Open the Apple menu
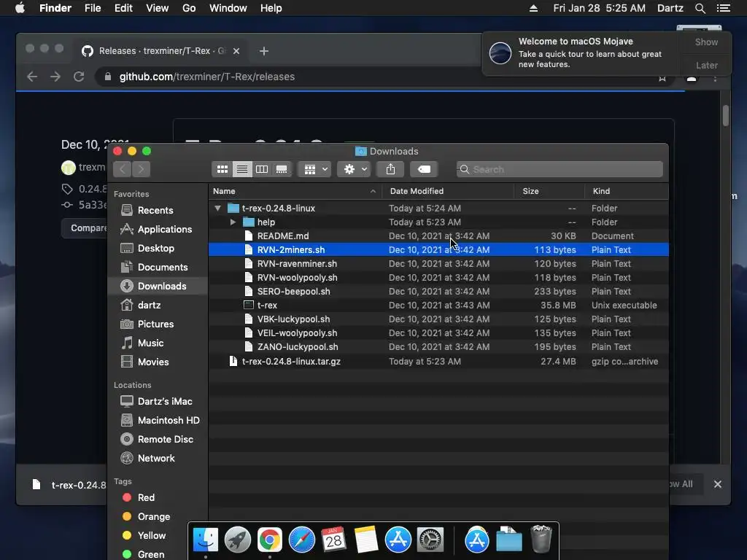Screen dimensions: 747x560 pyautogui.click(x=20, y=8)
